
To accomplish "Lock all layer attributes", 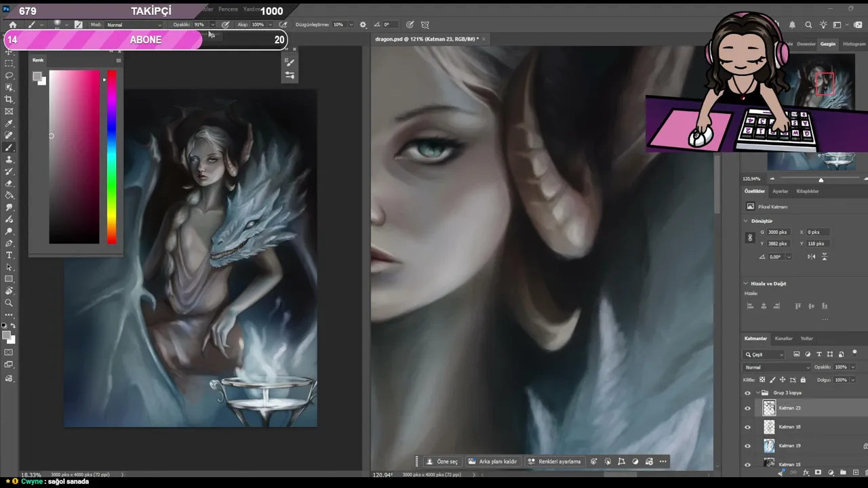I will 804,380.
